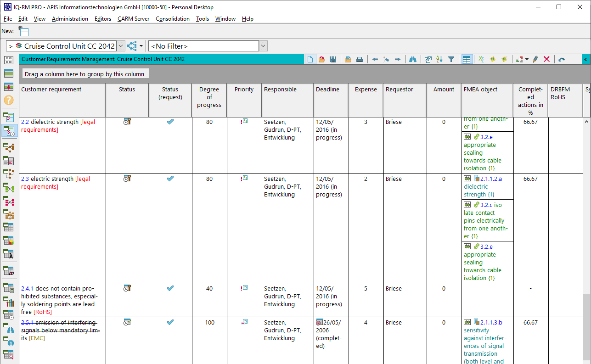This screenshot has width=591, height=364.
Task: Toggle request status checkmark in 2.5.1 row
Action: [170, 322]
